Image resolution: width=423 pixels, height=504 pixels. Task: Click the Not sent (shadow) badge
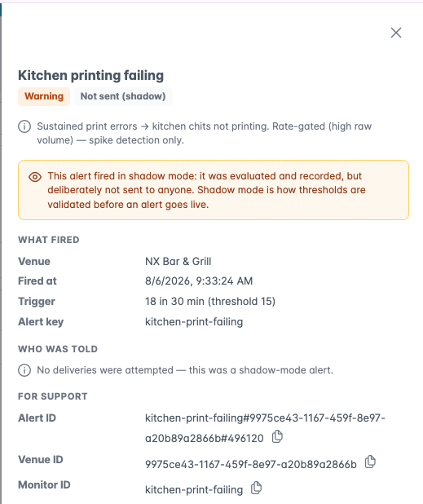point(123,96)
